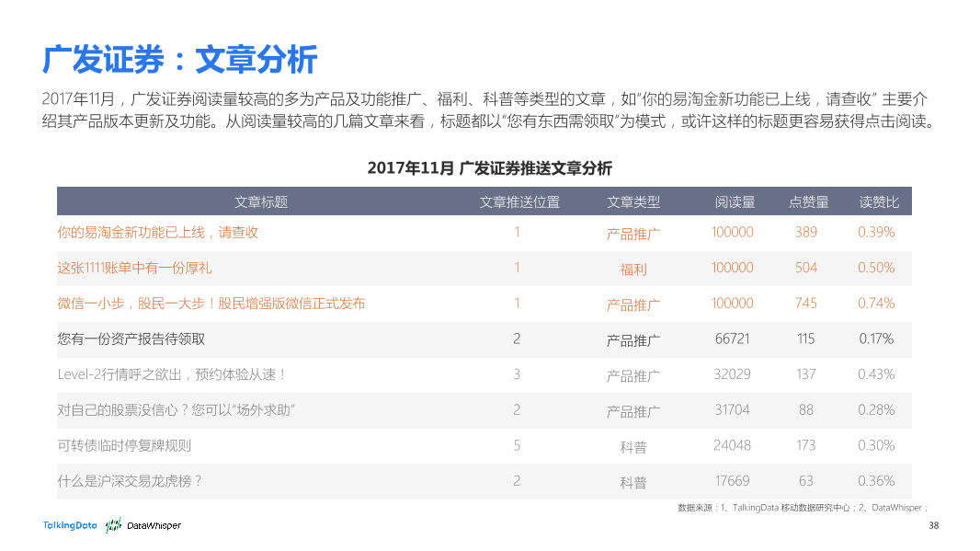Click the read count 24048
Viewport: 980px width, 551px height.
point(733,446)
